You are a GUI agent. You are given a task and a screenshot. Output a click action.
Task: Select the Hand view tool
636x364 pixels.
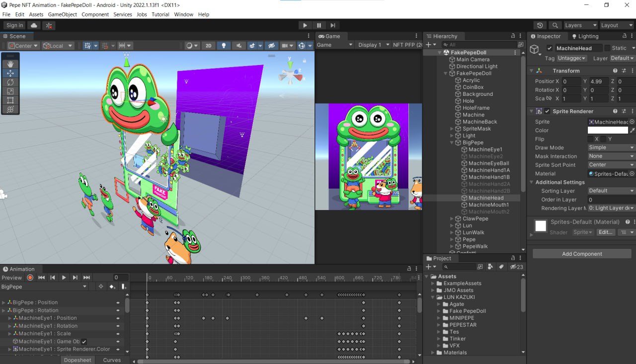(10, 64)
